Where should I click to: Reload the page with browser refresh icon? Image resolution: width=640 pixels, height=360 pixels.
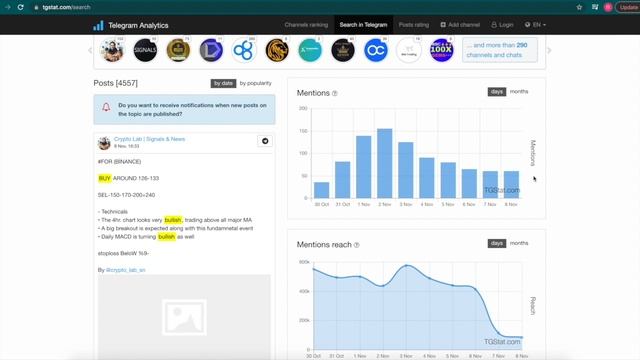[20, 7]
